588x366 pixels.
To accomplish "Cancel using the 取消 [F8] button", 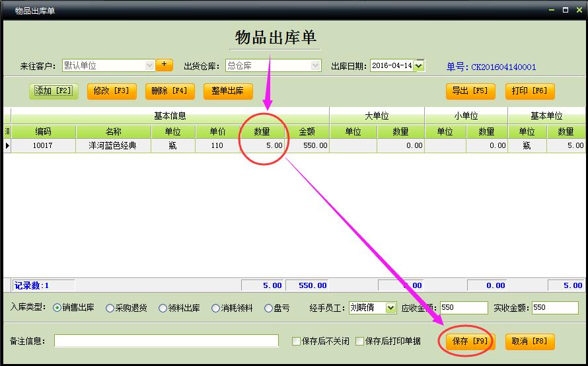I will pos(530,342).
